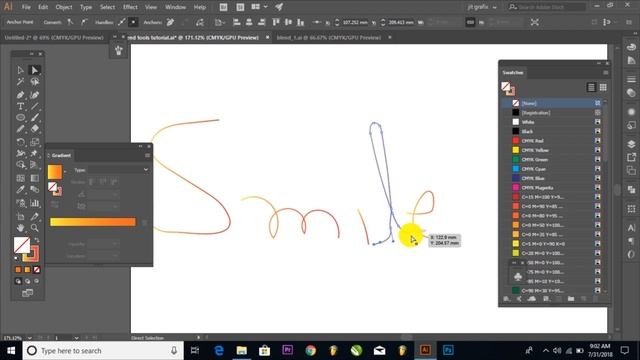Select the Magic Wand tool
This screenshot has width=640, height=360.
[x=20, y=82]
